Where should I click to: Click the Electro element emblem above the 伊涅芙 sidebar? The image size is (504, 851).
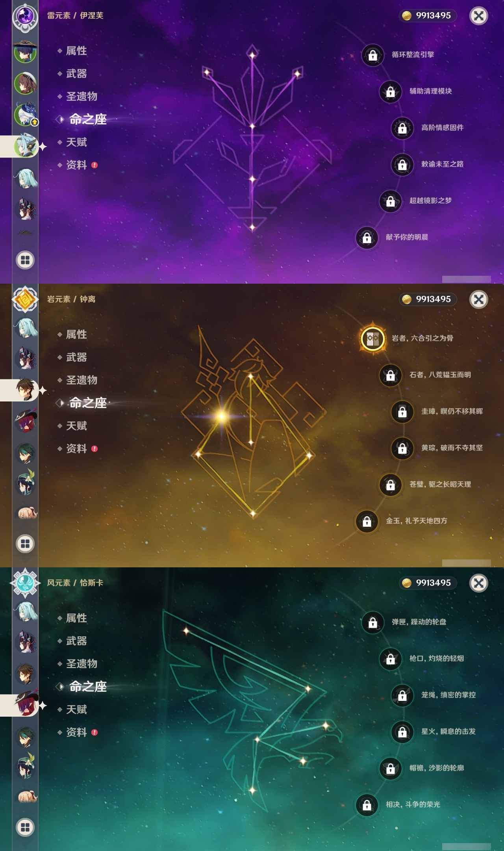pyautogui.click(x=25, y=16)
